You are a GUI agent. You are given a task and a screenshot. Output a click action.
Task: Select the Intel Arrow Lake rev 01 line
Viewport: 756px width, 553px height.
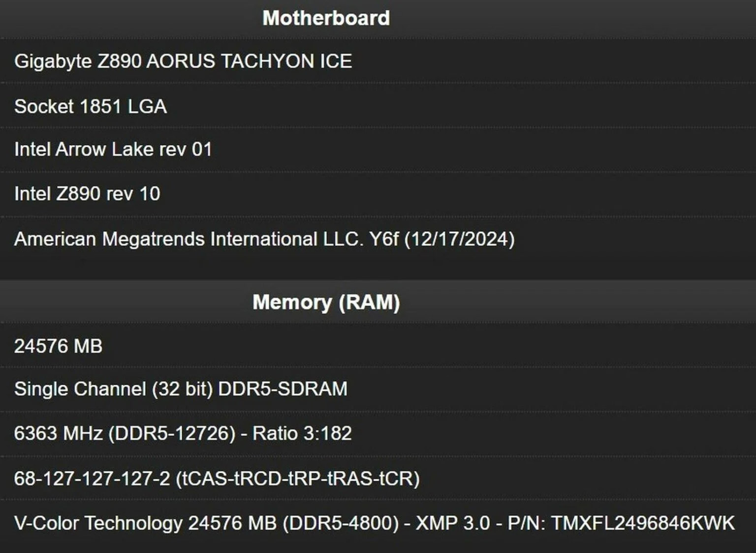pos(113,150)
